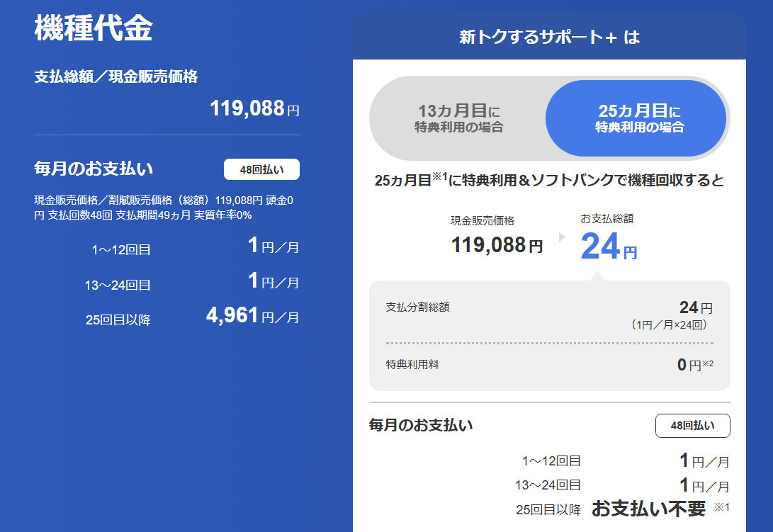The width and height of the screenshot is (773, 532).
Task: Click the large blue 24円 total
Action: point(609,247)
